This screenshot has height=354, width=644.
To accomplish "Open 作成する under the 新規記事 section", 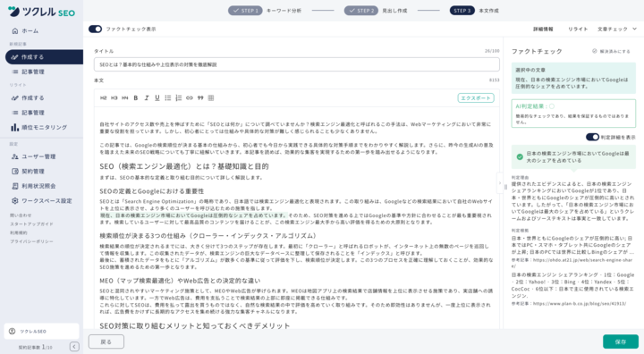I will 44,57.
